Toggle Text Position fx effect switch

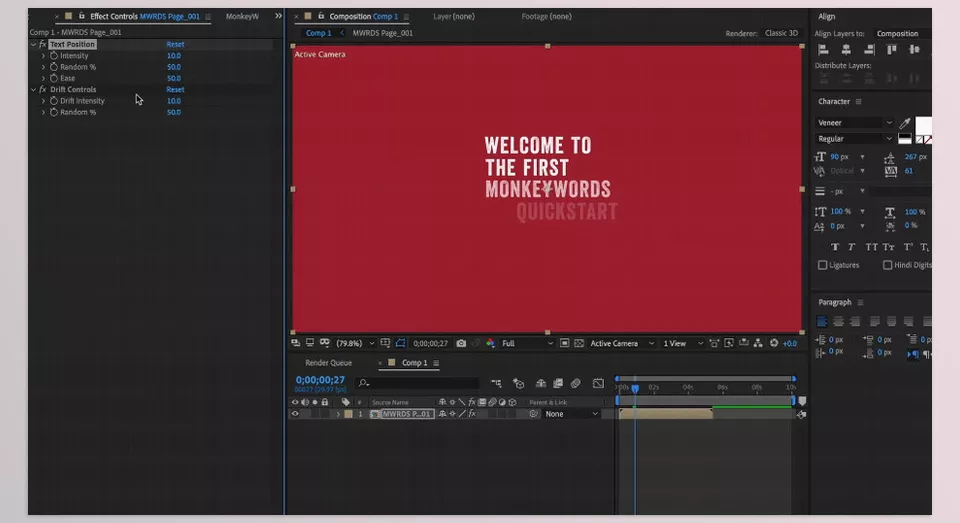[x=42, y=45]
